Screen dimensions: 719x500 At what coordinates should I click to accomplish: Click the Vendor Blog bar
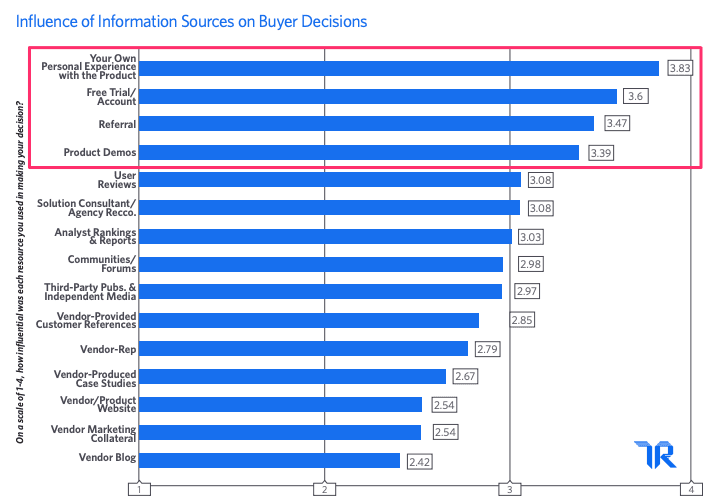(268, 460)
